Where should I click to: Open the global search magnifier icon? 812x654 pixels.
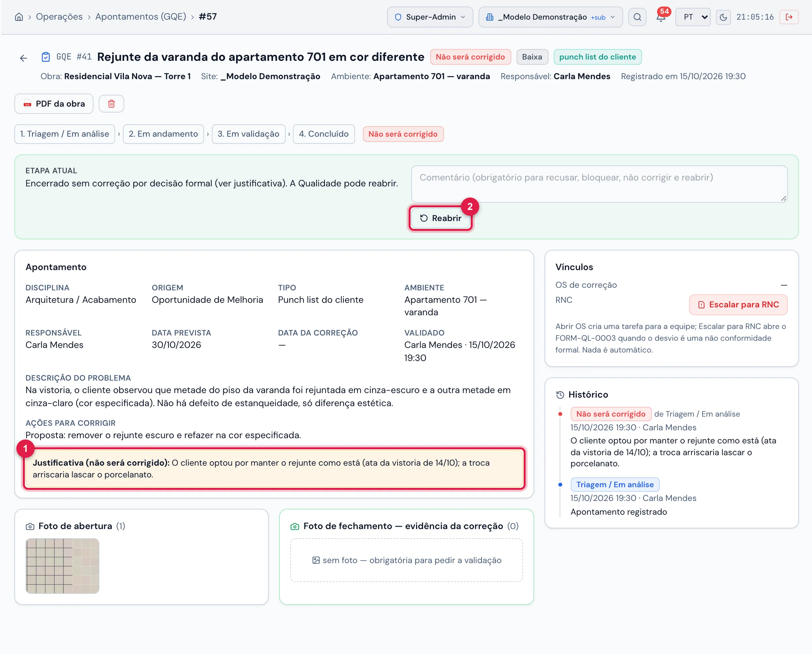pyautogui.click(x=637, y=17)
